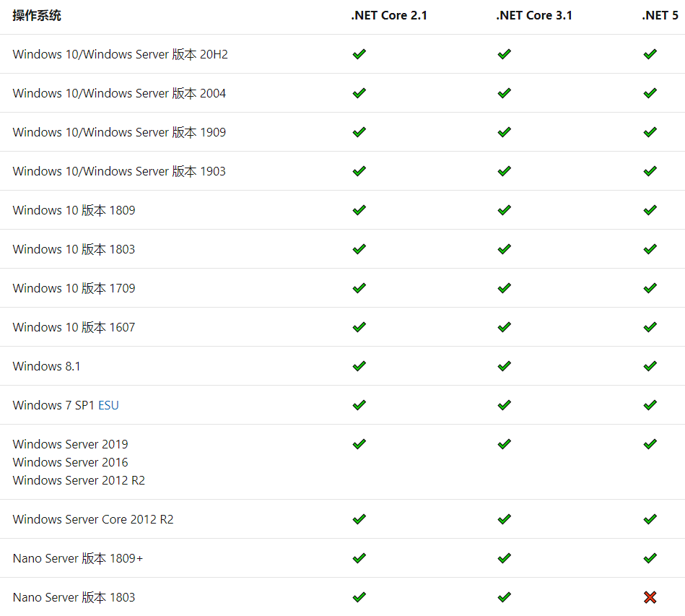Screen dimensions: 685x616
Task: Click the .NET Core 2.1 checkmark for Windows Server 2019
Action: (359, 444)
